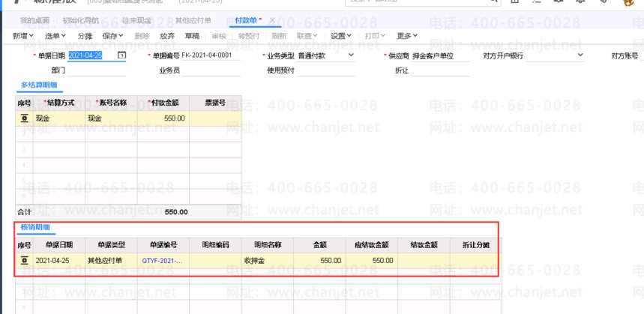Screen dimensions: 644x314
Task: Open the 选单 dropdown menu
Action: tap(55, 36)
